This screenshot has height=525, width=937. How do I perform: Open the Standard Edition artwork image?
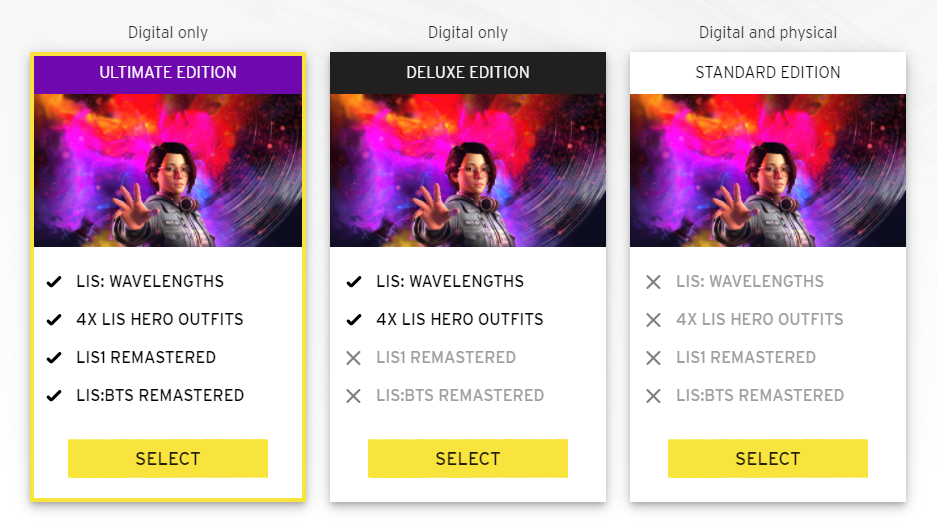[767, 170]
